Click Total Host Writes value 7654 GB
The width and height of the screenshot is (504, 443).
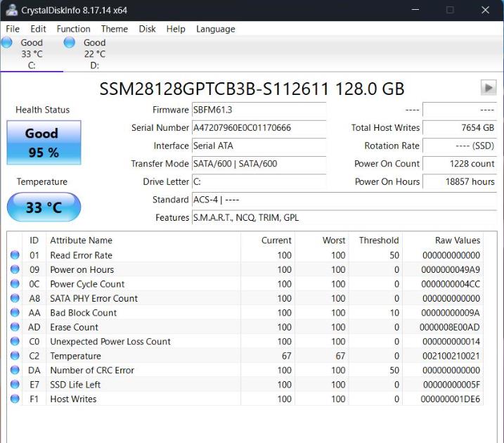460,128
